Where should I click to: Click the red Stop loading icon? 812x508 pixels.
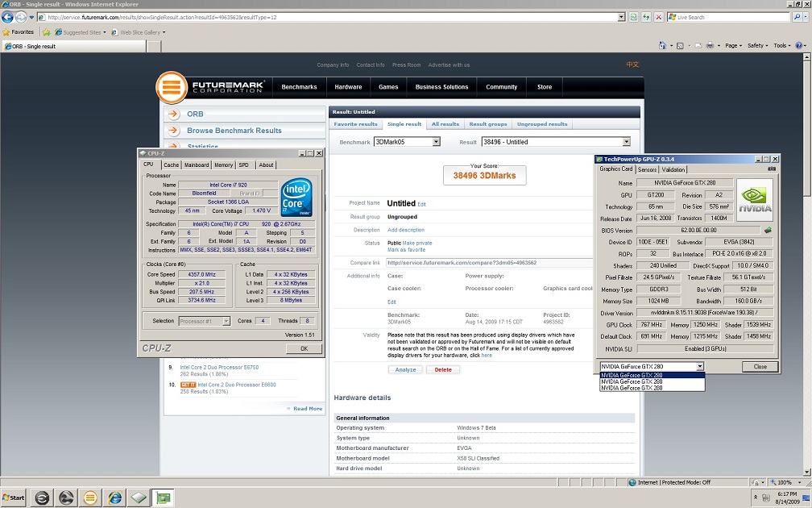click(x=659, y=17)
